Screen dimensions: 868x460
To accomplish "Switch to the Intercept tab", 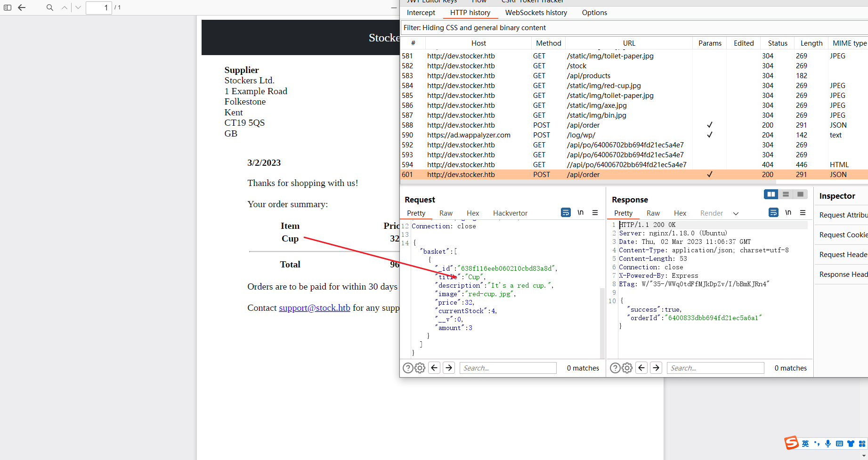I will (x=421, y=13).
